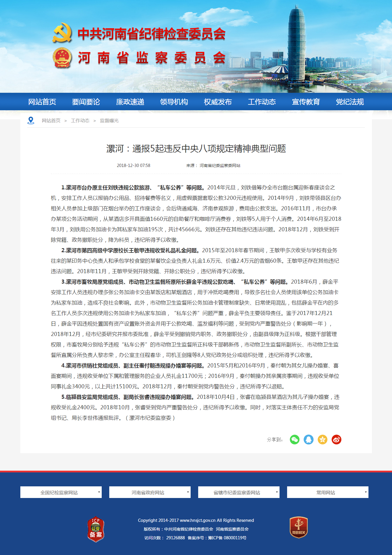Expand 河南省政府网站 dropdown

150,492
